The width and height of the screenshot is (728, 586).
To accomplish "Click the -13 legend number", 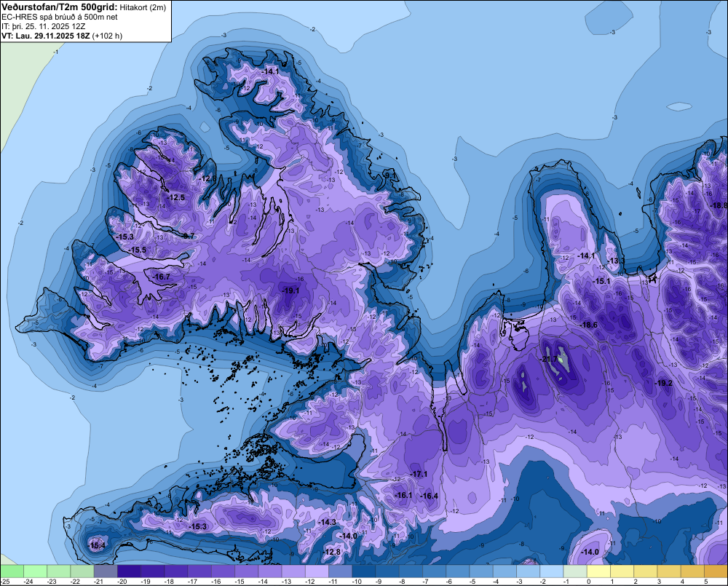I will tap(286, 582).
